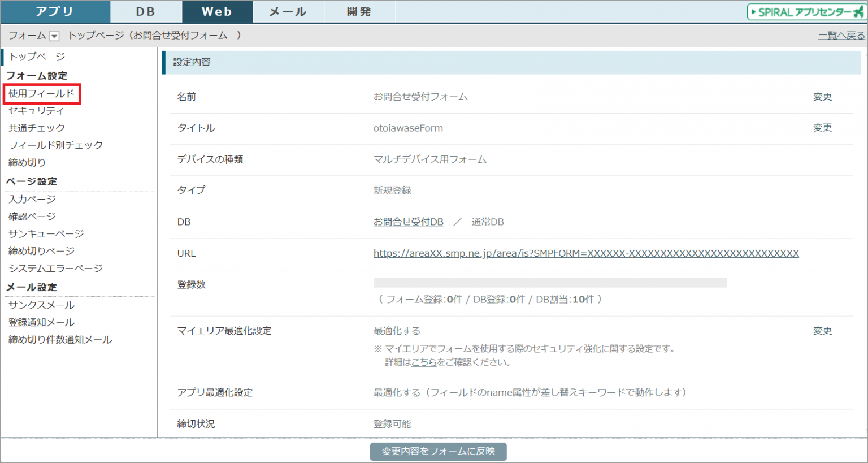Select 入力ページ in page settings
868x463 pixels.
point(32,199)
